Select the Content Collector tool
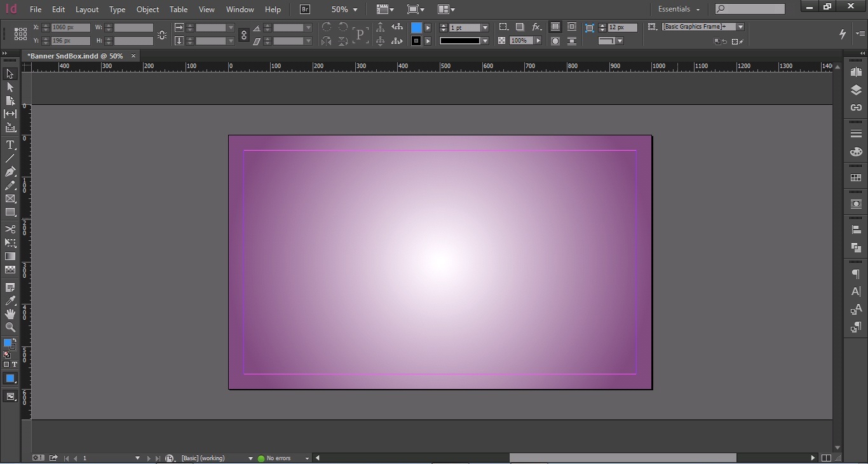 pyautogui.click(x=10, y=127)
